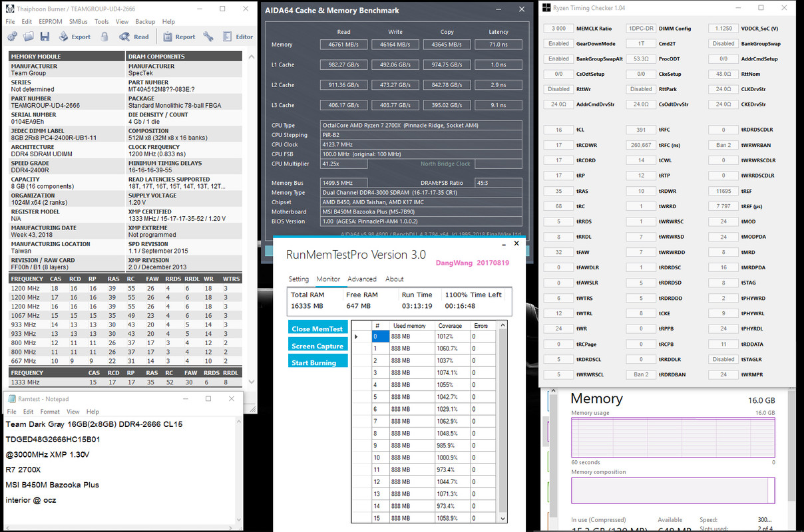Viewport: 804px width, 532px height.
Task: Click the Memory Read result 46761 MB/s in AIDA64
Action: (x=343, y=45)
